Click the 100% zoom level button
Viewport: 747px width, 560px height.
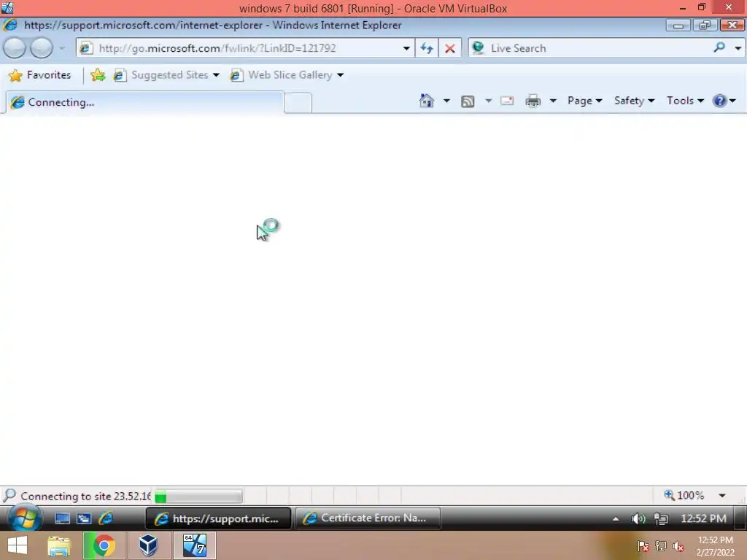[684, 495]
